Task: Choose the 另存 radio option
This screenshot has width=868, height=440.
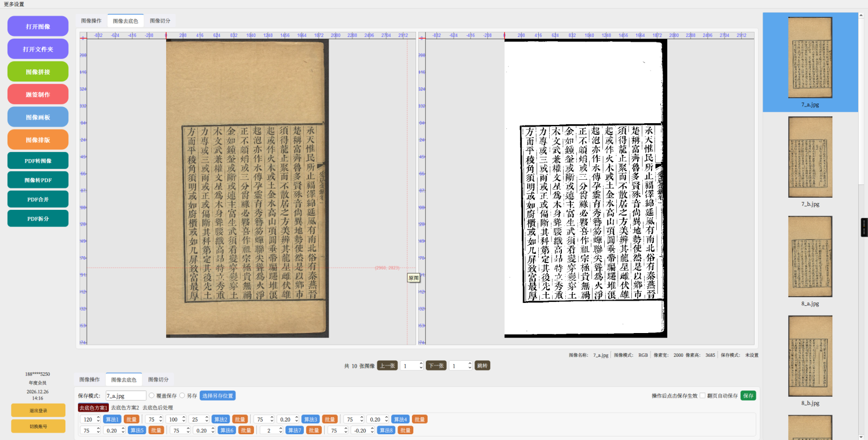Action: tap(182, 396)
